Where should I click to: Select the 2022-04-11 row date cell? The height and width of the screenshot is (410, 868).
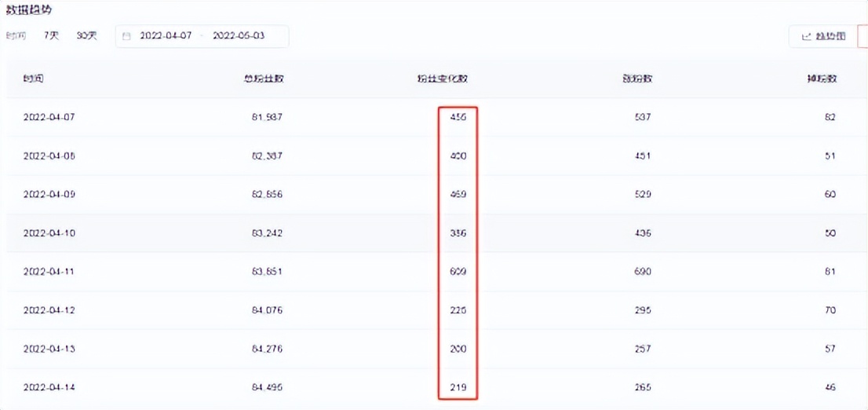coord(49,272)
